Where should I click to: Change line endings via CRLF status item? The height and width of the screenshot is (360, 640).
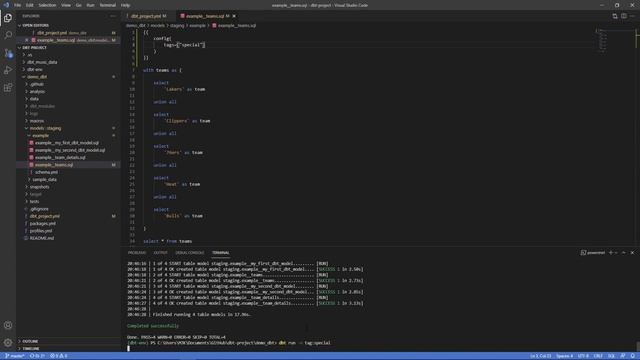pos(598,356)
